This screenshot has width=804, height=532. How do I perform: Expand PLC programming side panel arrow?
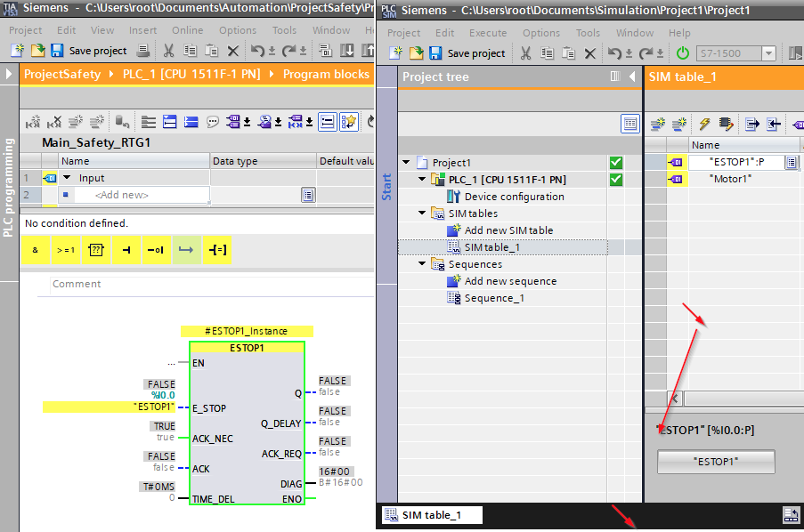pos(9,75)
